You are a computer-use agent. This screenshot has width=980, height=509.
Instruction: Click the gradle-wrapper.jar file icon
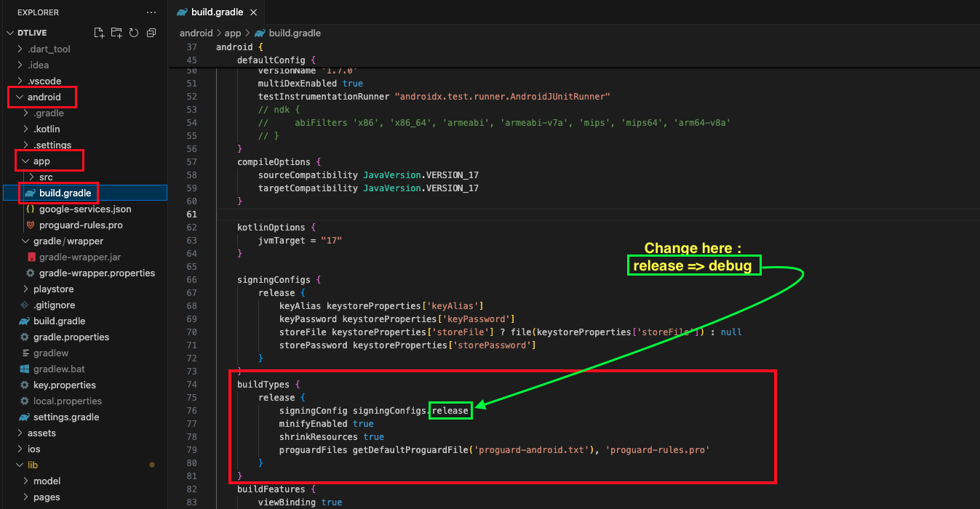pos(32,257)
